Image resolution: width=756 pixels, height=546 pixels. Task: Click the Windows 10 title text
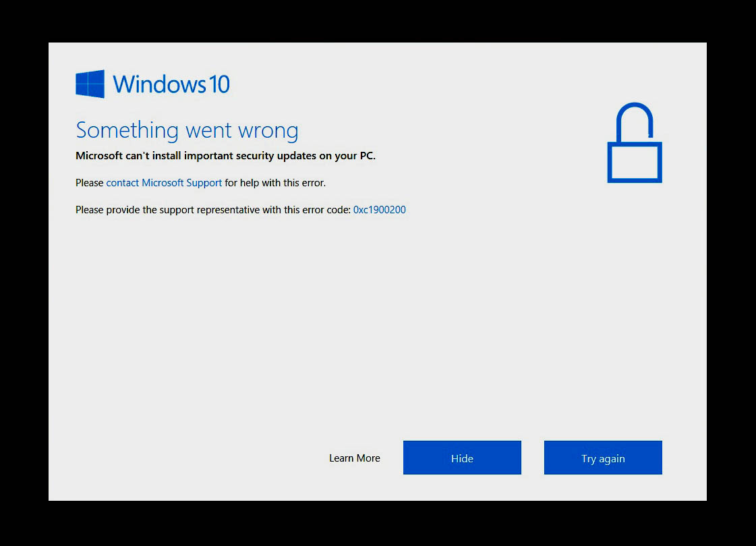(x=171, y=84)
